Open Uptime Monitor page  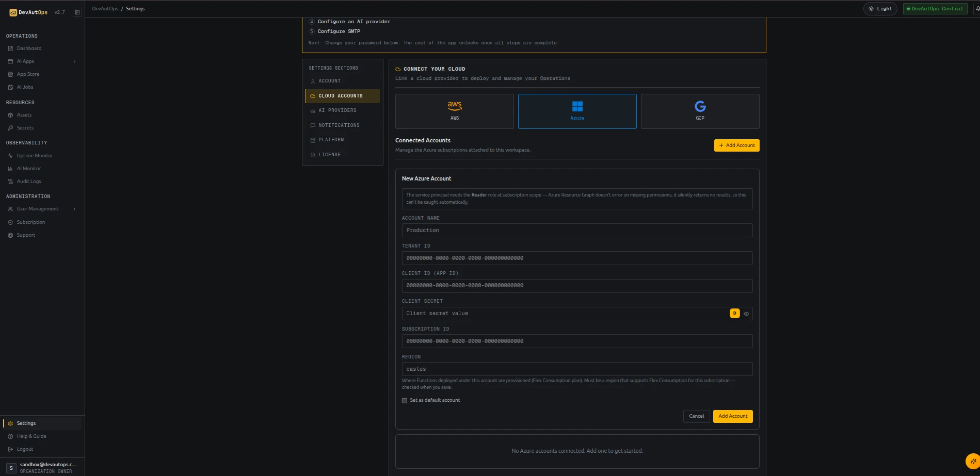pyautogui.click(x=35, y=156)
